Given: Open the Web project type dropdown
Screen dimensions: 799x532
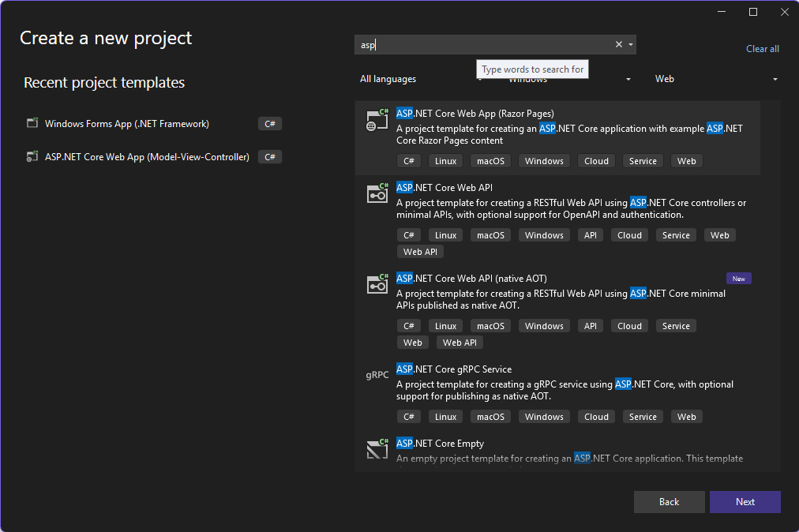Looking at the screenshot, I should (715, 79).
